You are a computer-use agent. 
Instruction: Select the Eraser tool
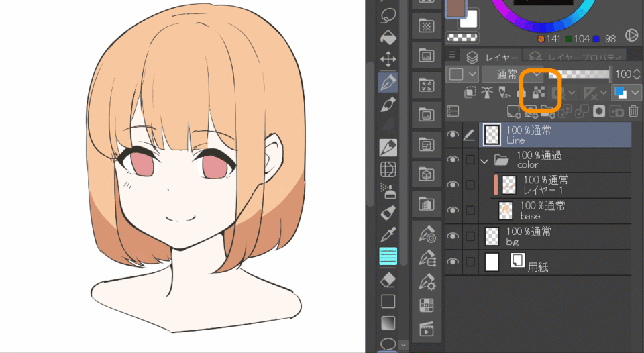388,281
